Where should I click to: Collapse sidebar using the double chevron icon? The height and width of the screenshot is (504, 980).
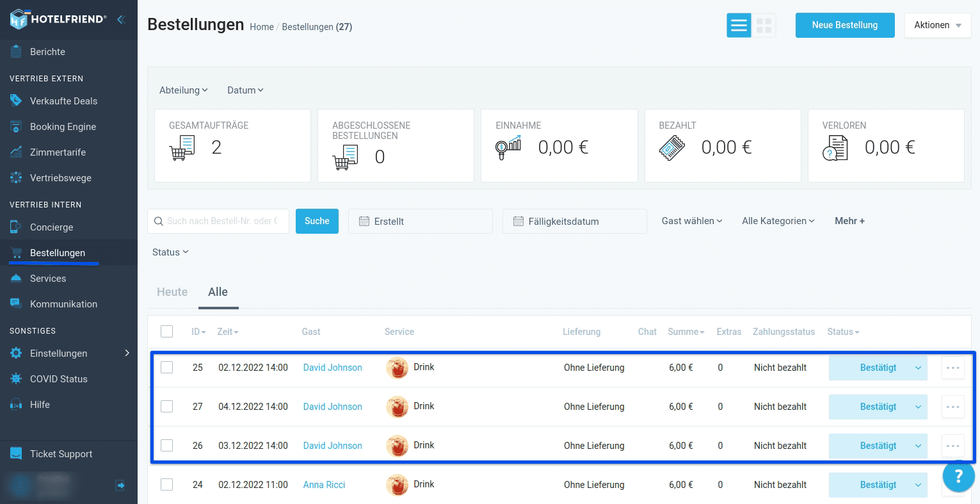[120, 20]
